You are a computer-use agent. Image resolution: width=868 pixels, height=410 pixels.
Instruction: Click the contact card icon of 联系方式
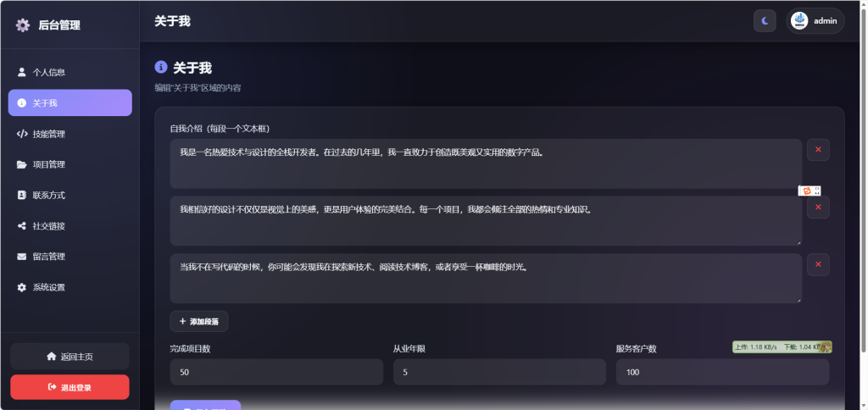coord(21,196)
